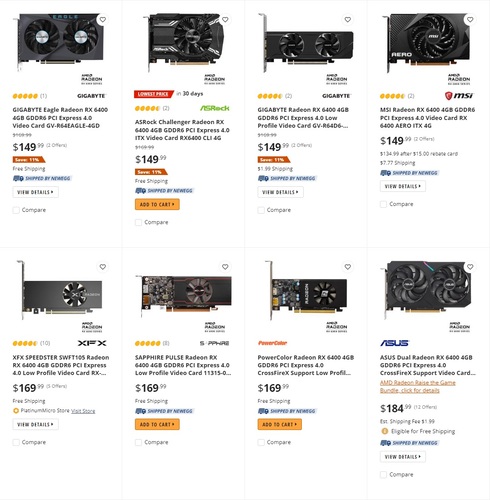Favorite the GIGABYTE Low Profile card with heart
The image size is (490, 500).
pyautogui.click(x=348, y=20)
